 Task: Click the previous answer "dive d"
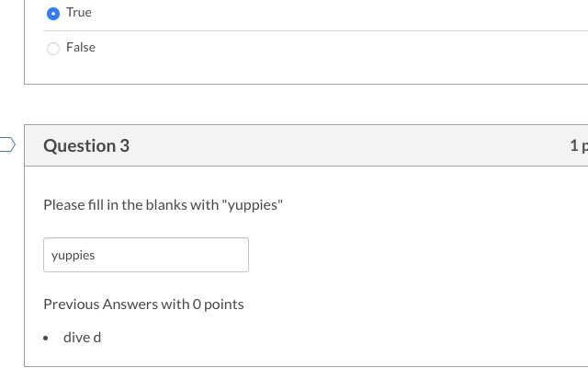tap(82, 338)
